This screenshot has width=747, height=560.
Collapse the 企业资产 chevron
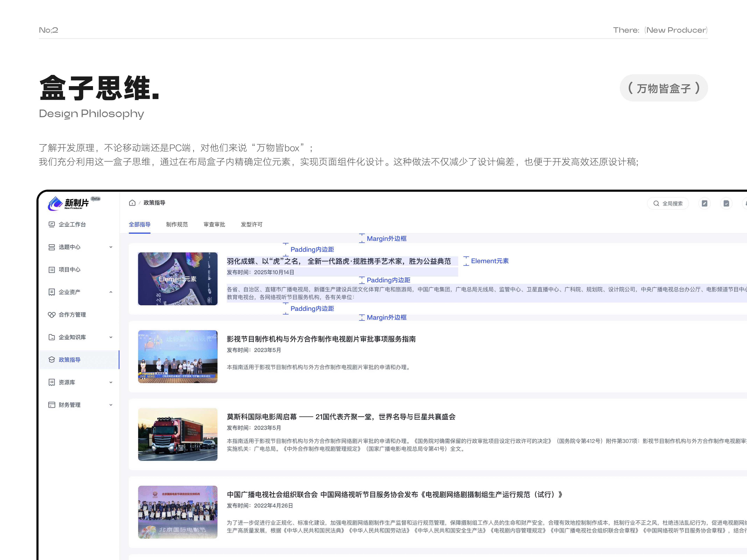tap(111, 292)
